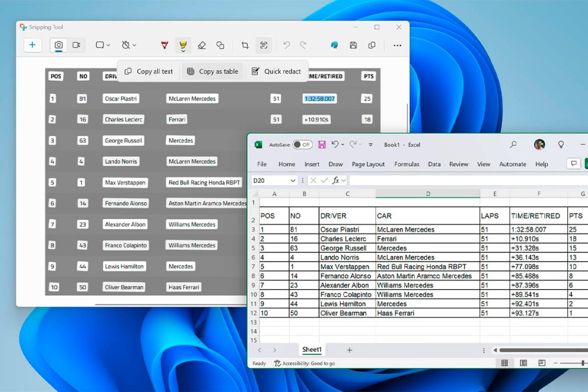Select the Snip camera mode
Image resolution: width=588 pixels, height=392 pixels.
(x=59, y=45)
